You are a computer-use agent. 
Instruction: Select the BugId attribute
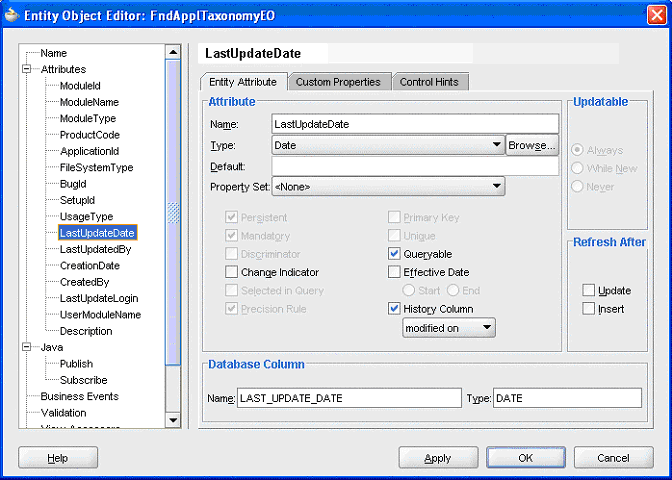click(73, 184)
